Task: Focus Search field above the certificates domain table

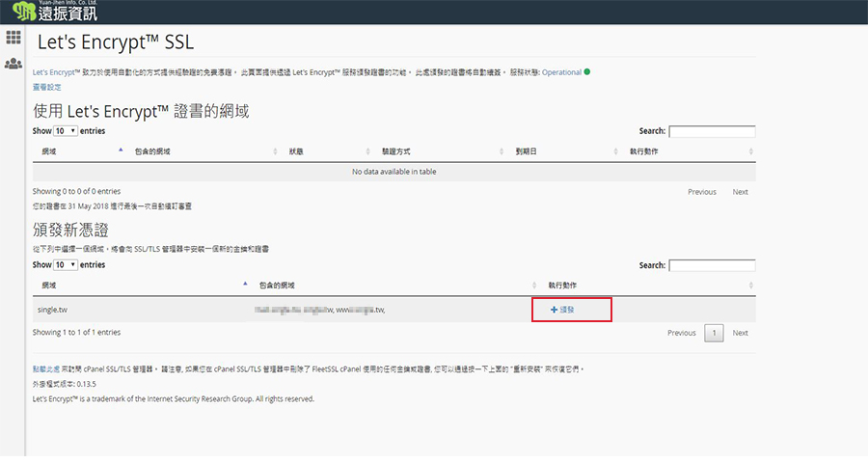Action: (x=712, y=131)
